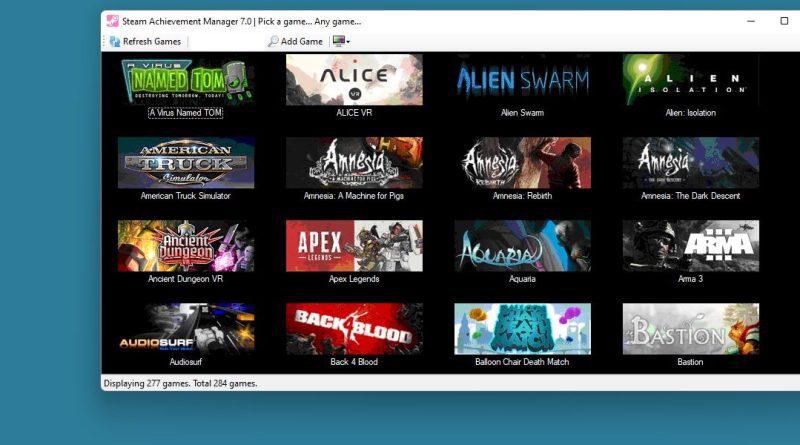
Task: Select the Amnesia: Rebirth thumbnail
Action: 522,163
